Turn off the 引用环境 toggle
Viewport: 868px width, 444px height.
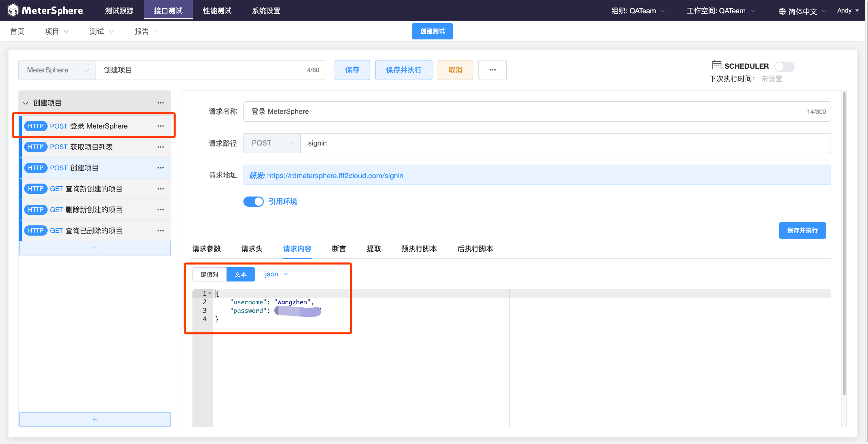coord(253,202)
